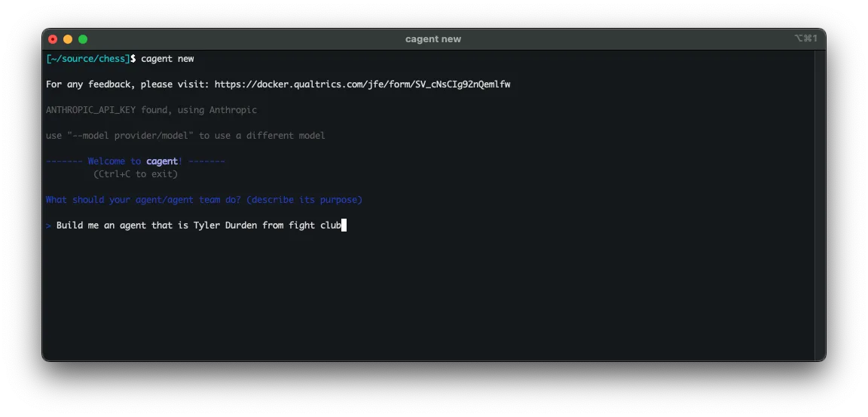Click the "--model provider/model" hint line
Viewport: 868px width, 417px height.
(185, 136)
